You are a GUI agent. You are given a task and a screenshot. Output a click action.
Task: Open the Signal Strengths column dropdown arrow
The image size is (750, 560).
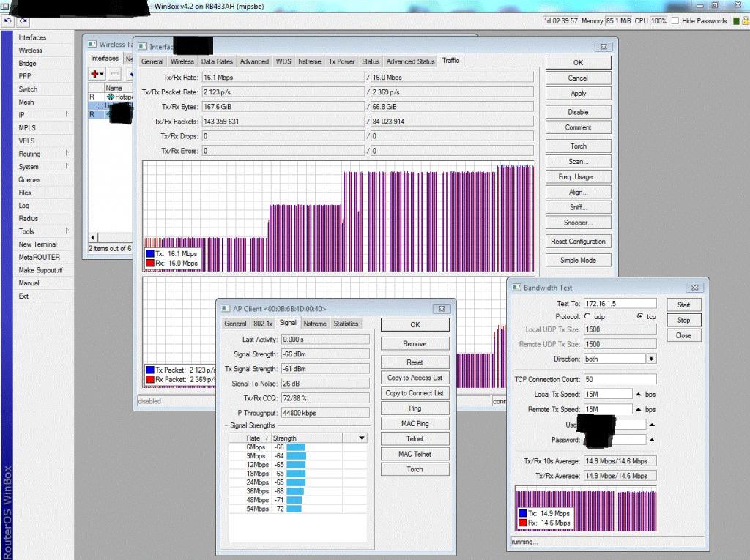[x=361, y=438]
